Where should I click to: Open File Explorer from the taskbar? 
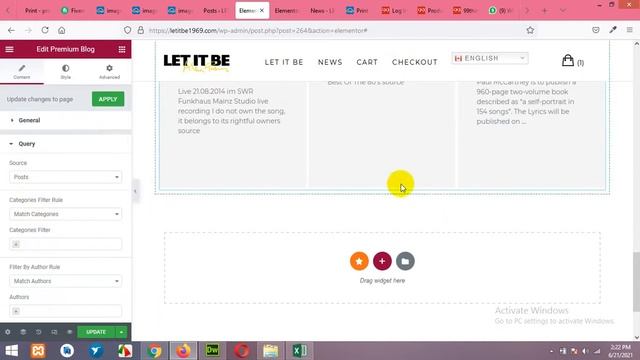(x=271, y=351)
